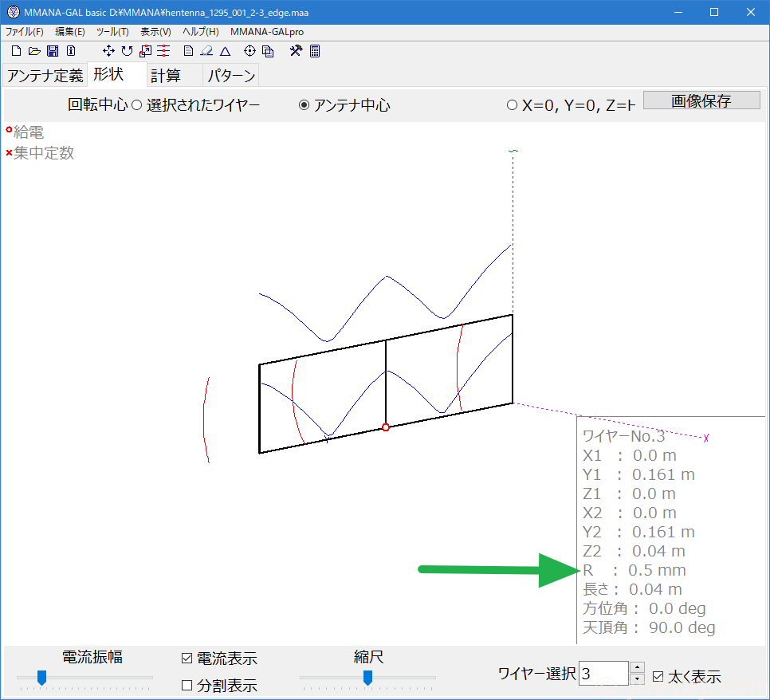Open the ツール(T) menu
This screenshot has width=770, height=700.
[112, 32]
